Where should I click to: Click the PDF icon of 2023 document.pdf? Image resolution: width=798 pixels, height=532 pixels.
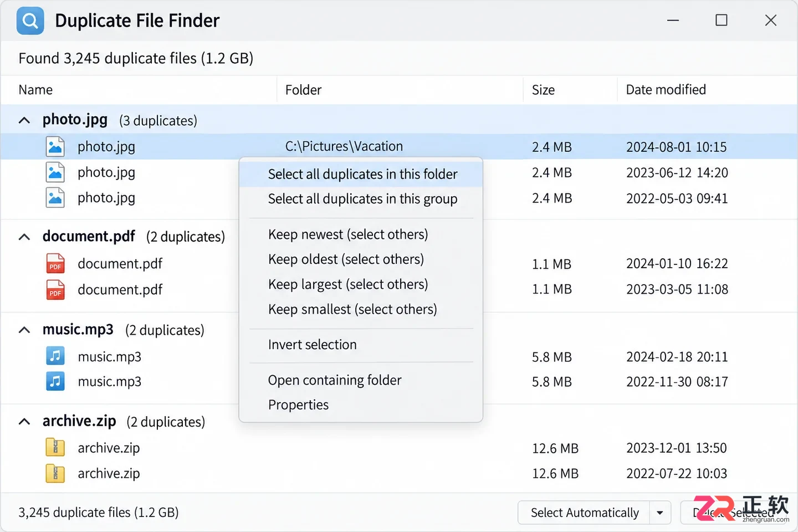(x=55, y=290)
